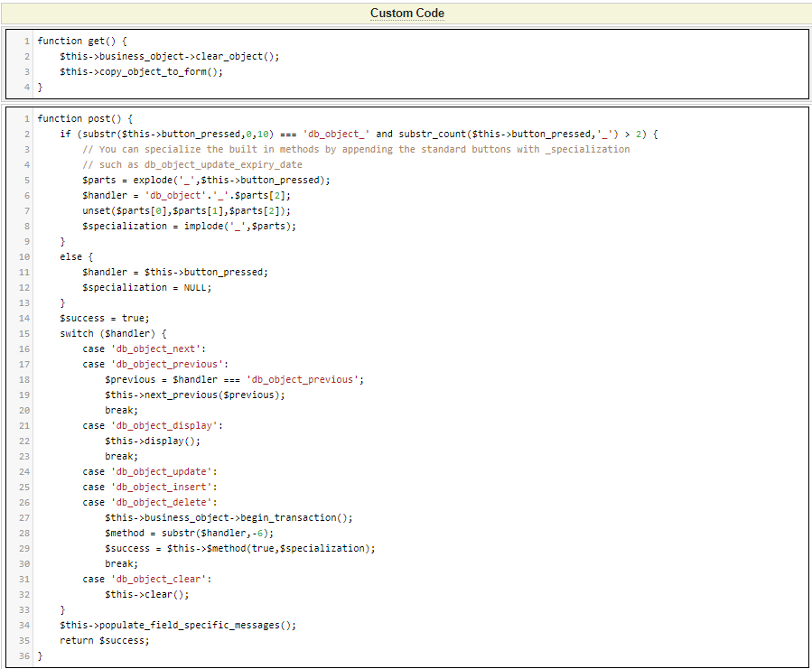Click the 'return $success;' statement
Screen dimensions: 812x669
[104, 640]
